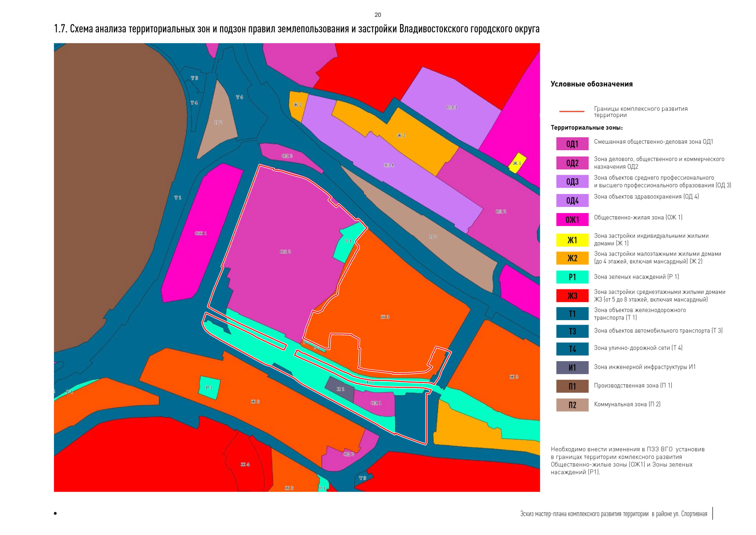Click page number 20 at the top
This screenshot has height=535, width=756.
coord(378,15)
